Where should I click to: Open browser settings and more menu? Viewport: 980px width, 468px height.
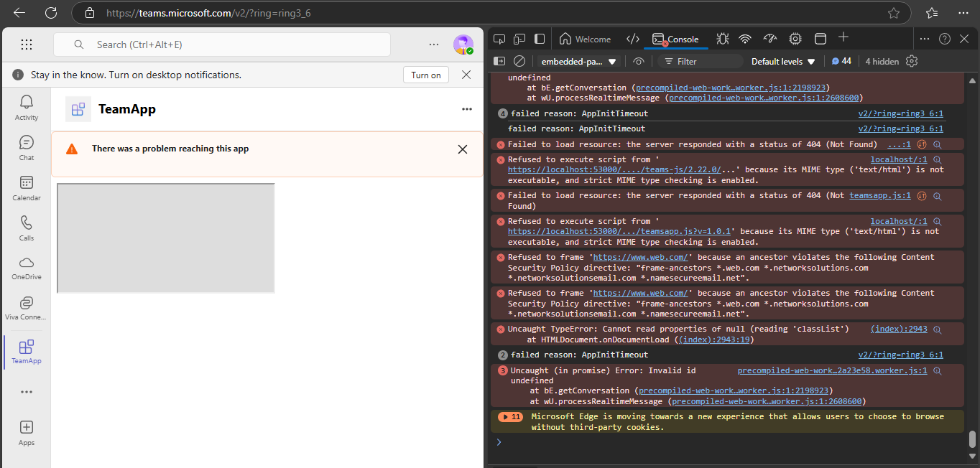pyautogui.click(x=962, y=13)
